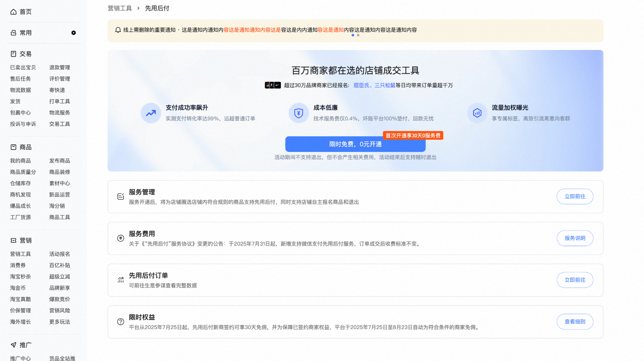Click the 商品 section icon
The height and width of the screenshot is (361, 644).
[13, 147]
